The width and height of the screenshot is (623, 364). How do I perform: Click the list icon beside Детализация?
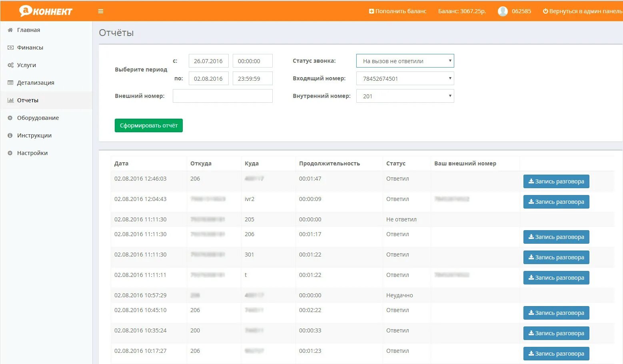click(x=10, y=83)
